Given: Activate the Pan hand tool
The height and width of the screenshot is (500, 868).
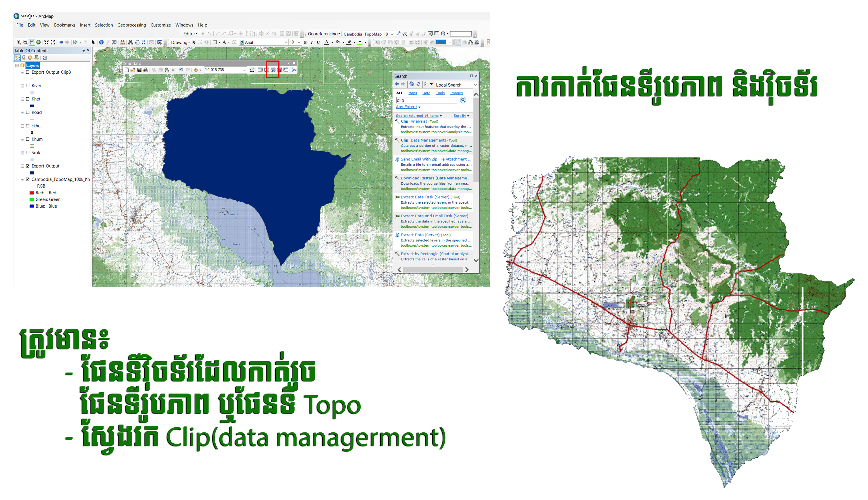Looking at the screenshot, I should 32,42.
